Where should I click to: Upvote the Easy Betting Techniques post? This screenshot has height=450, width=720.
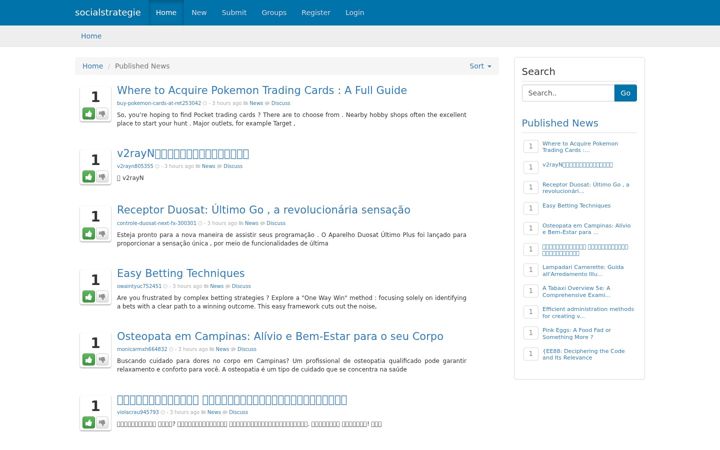click(x=89, y=297)
